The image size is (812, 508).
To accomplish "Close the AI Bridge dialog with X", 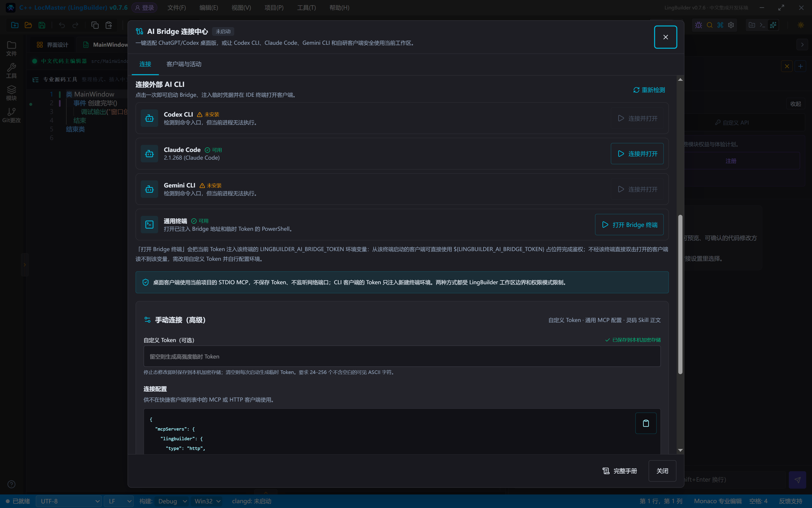I will pos(666,37).
